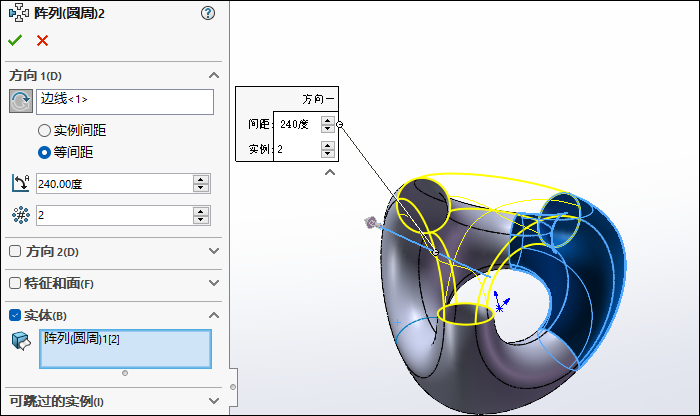Click the 阵列(圆周)2 panel title
This screenshot has width=700, height=416.
point(69,13)
